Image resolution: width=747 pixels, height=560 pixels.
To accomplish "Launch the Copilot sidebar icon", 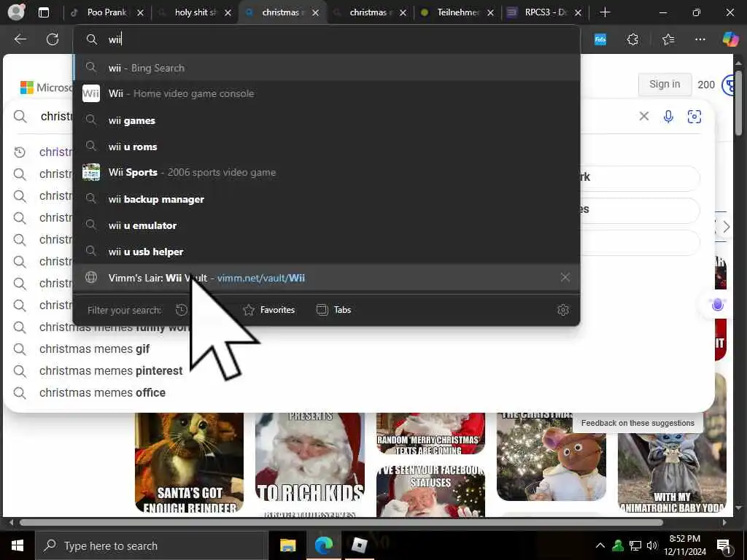I will (x=730, y=39).
